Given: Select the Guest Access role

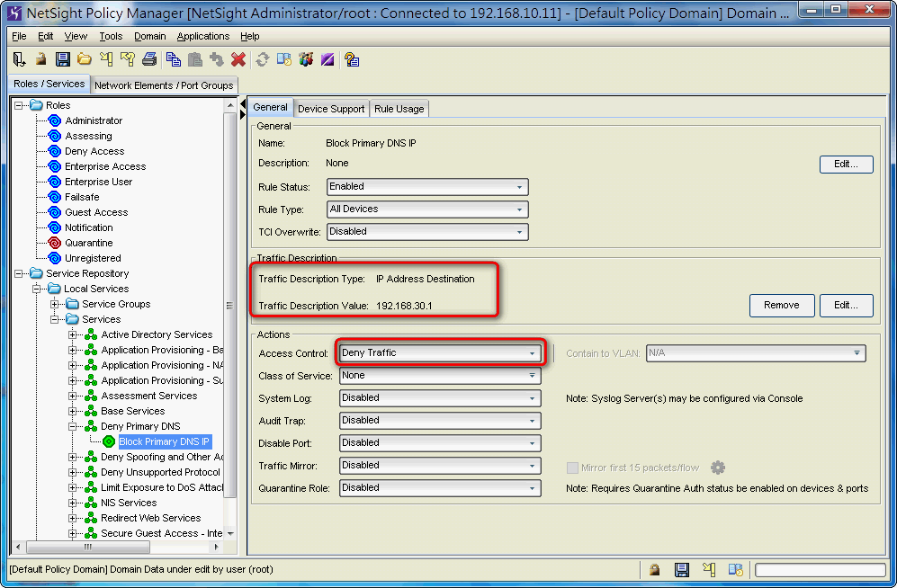Looking at the screenshot, I should [x=96, y=212].
